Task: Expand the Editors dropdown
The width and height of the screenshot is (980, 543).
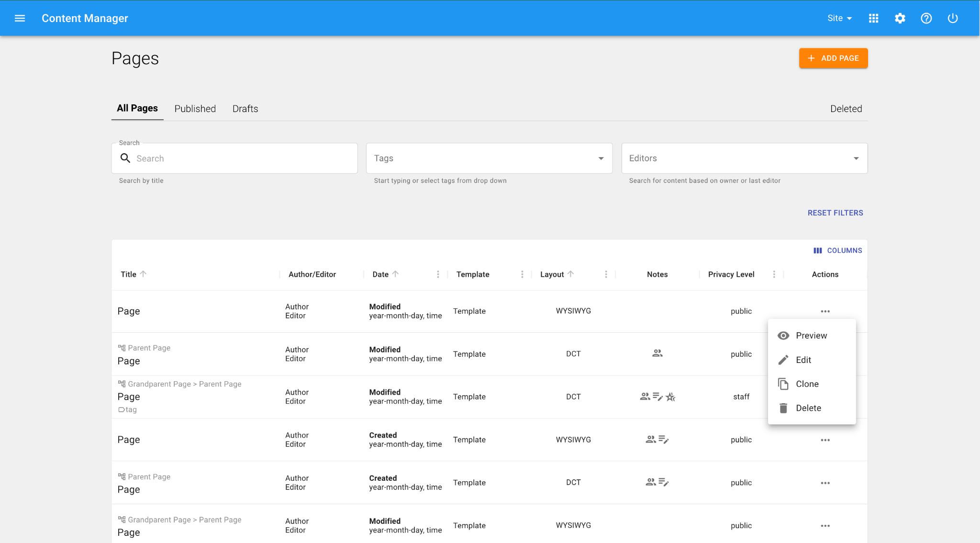Action: 856,158
